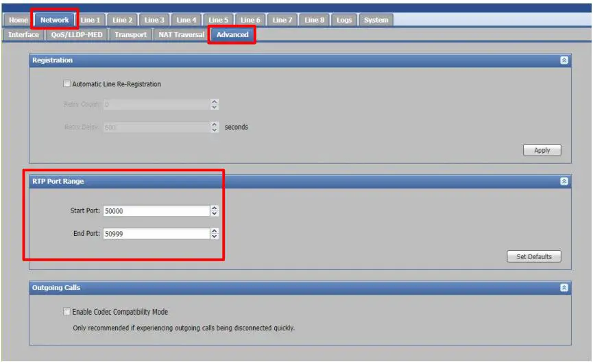Image resolution: width=593 pixels, height=364 pixels.
Task: Collapse the RTP Port Range section
Action: (564, 182)
